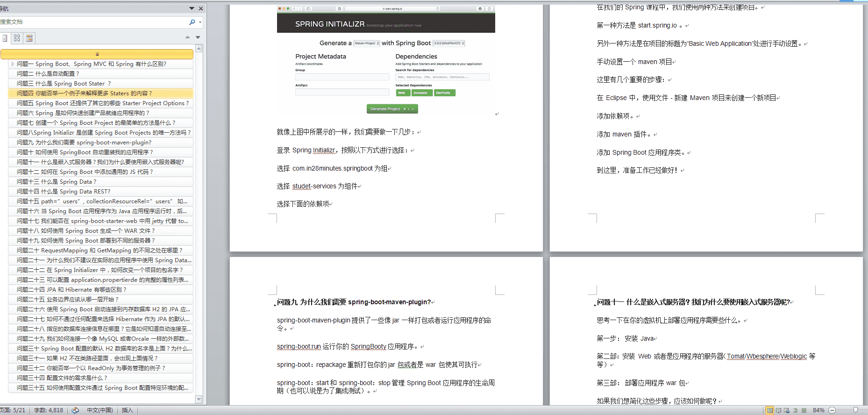Click the navigation list scroll-up arrow
The height and width of the screenshot is (415, 868).
tap(199, 49)
